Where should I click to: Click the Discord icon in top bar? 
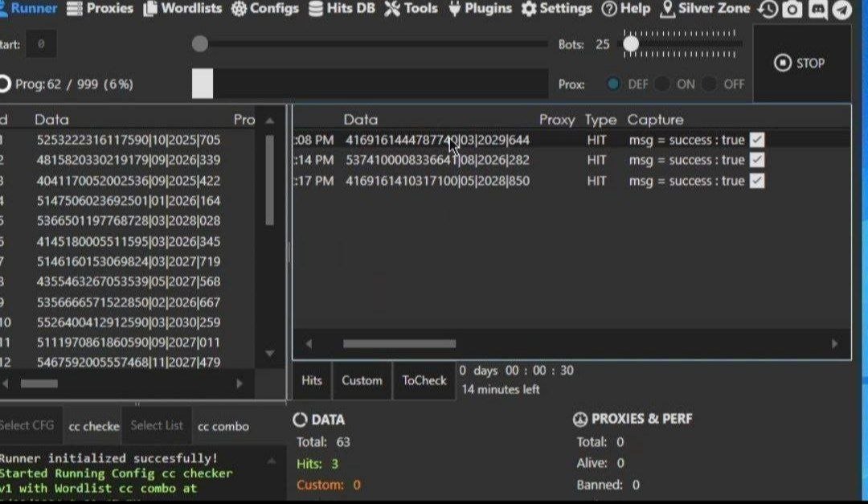coord(817,10)
